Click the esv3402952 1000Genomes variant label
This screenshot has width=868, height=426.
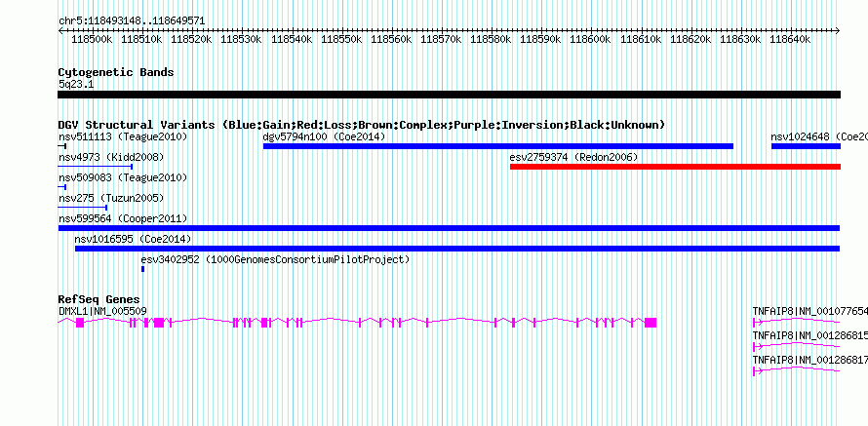tap(275, 260)
